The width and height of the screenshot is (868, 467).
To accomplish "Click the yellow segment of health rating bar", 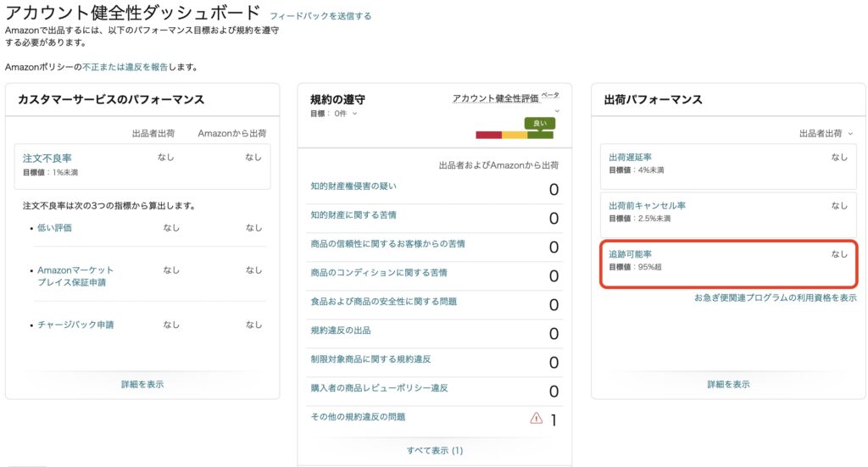I will pyautogui.click(x=515, y=135).
